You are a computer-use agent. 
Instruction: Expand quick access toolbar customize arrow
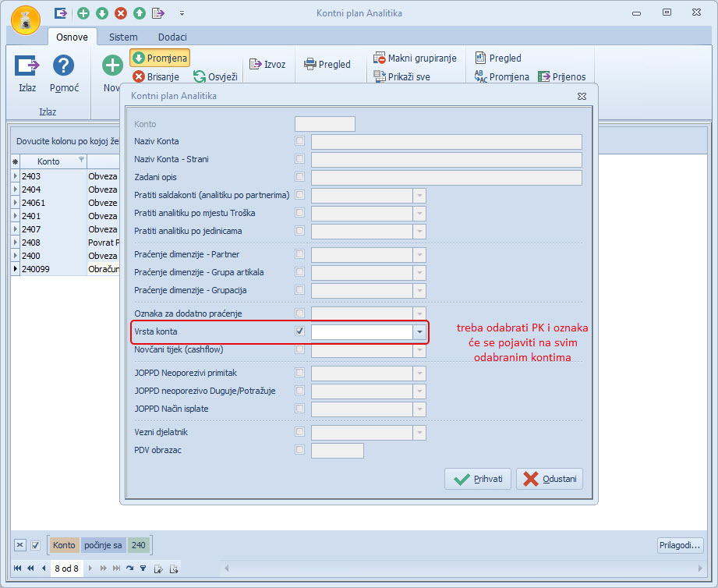click(x=182, y=12)
